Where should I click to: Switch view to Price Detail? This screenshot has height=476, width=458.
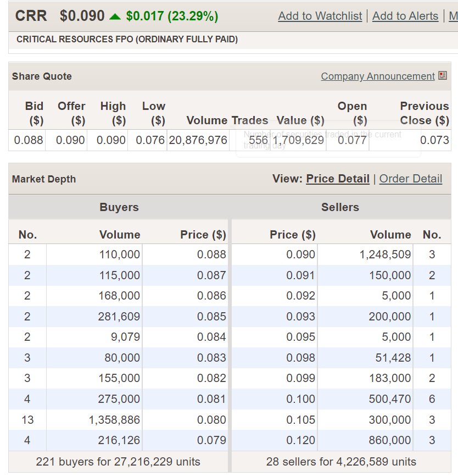point(338,179)
